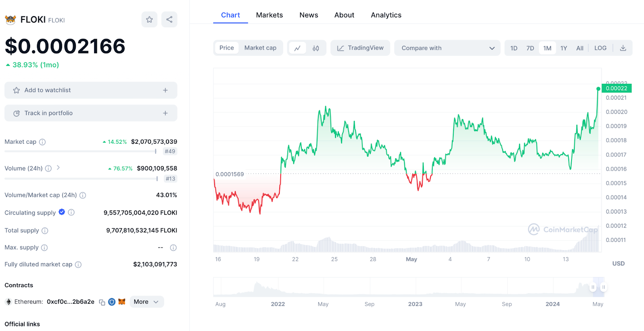Open the Markets tab

[270, 15]
